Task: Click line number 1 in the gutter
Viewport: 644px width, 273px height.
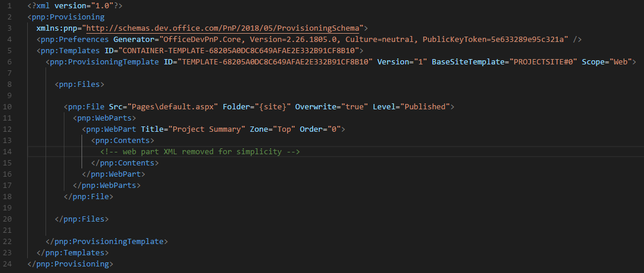Action: pyautogui.click(x=10, y=5)
